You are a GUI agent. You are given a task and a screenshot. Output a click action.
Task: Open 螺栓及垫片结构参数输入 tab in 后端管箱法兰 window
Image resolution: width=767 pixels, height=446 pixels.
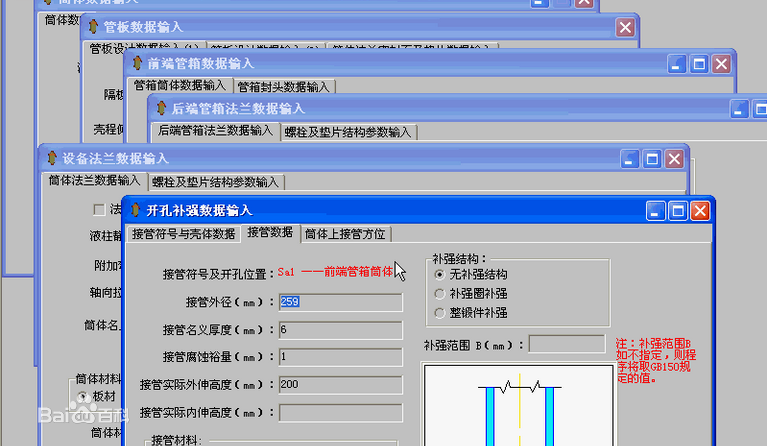(x=348, y=133)
